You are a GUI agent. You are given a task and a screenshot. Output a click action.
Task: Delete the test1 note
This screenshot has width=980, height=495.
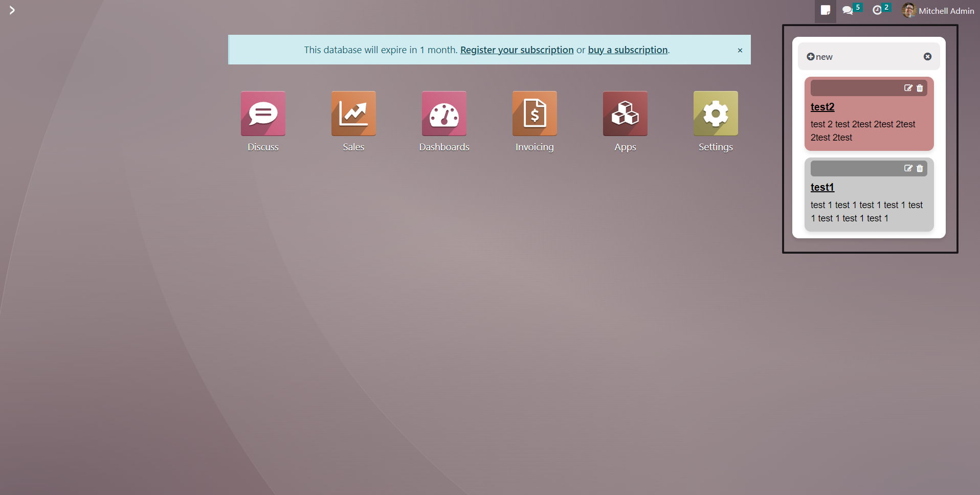pyautogui.click(x=920, y=168)
